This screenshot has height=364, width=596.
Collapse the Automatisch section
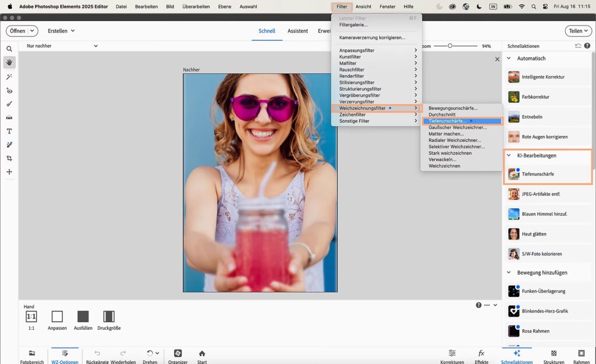[509, 58]
